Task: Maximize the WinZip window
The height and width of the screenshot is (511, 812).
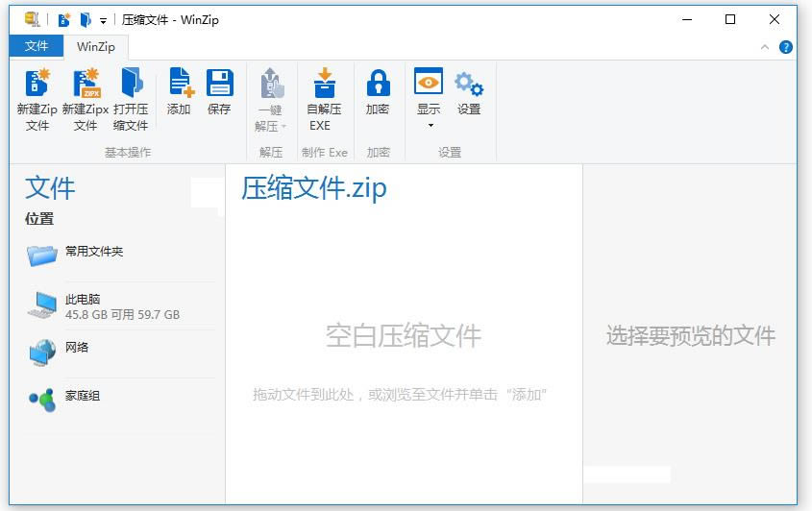Action: coord(730,19)
